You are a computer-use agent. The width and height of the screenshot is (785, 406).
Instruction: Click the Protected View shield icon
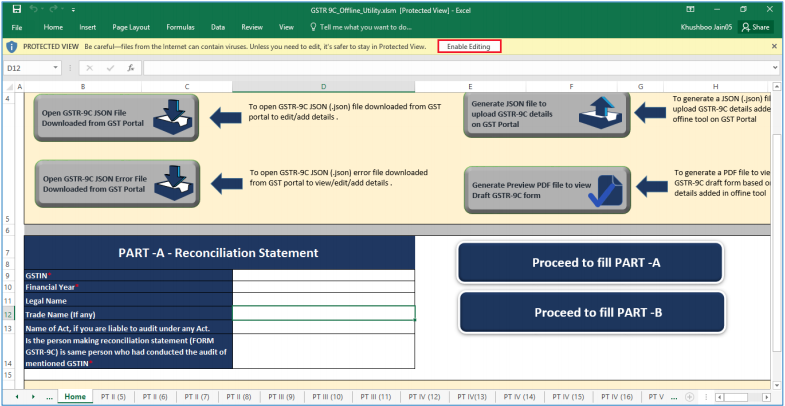[x=12, y=47]
